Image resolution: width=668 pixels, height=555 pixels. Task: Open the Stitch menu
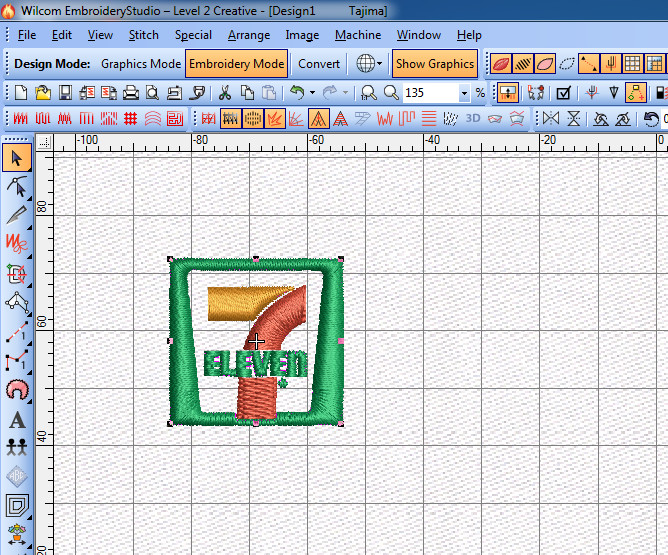[144, 35]
